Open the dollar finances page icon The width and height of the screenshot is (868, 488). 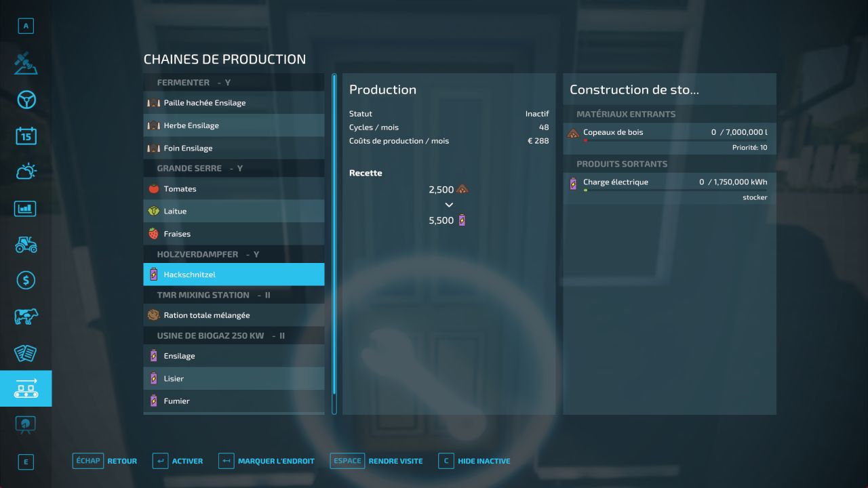coord(26,280)
